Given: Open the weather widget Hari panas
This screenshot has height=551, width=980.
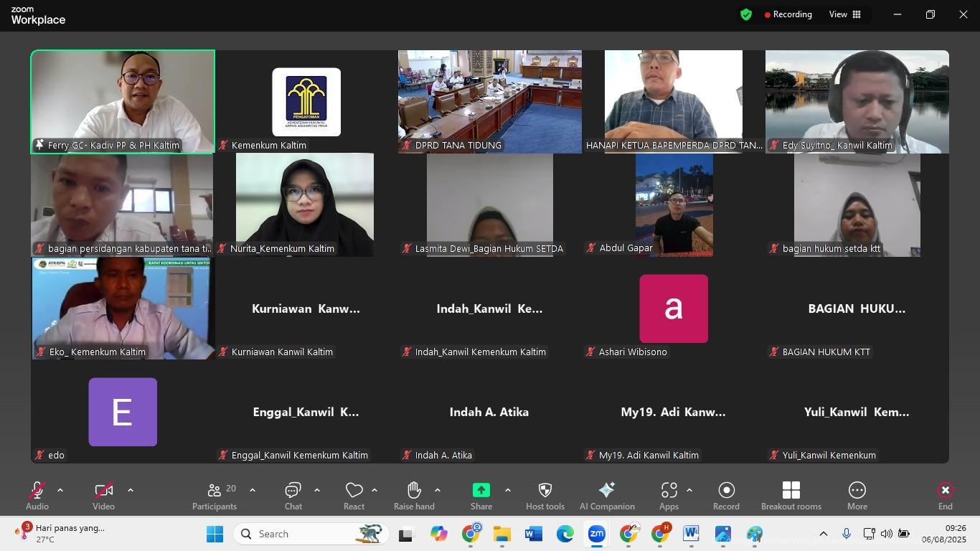Looking at the screenshot, I should pyautogui.click(x=60, y=533).
